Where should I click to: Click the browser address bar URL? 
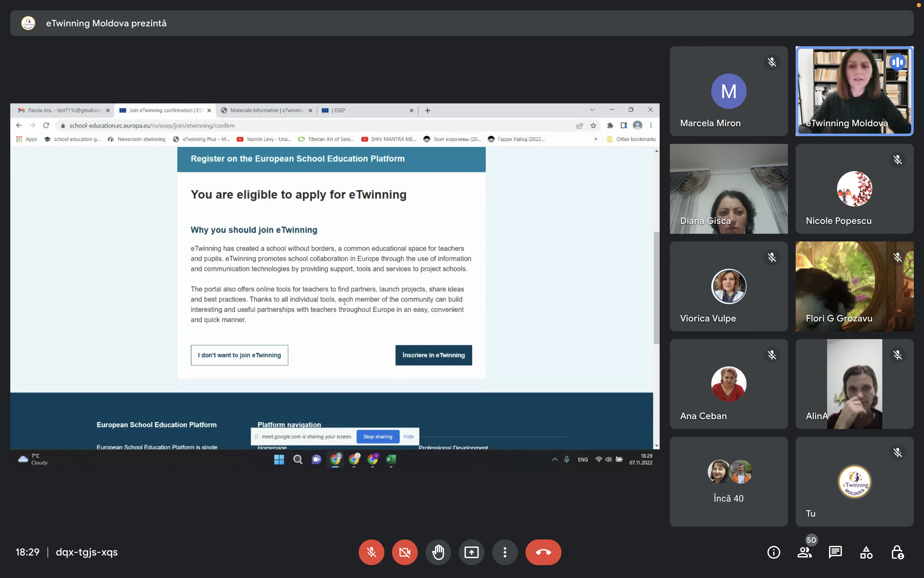[x=152, y=125]
